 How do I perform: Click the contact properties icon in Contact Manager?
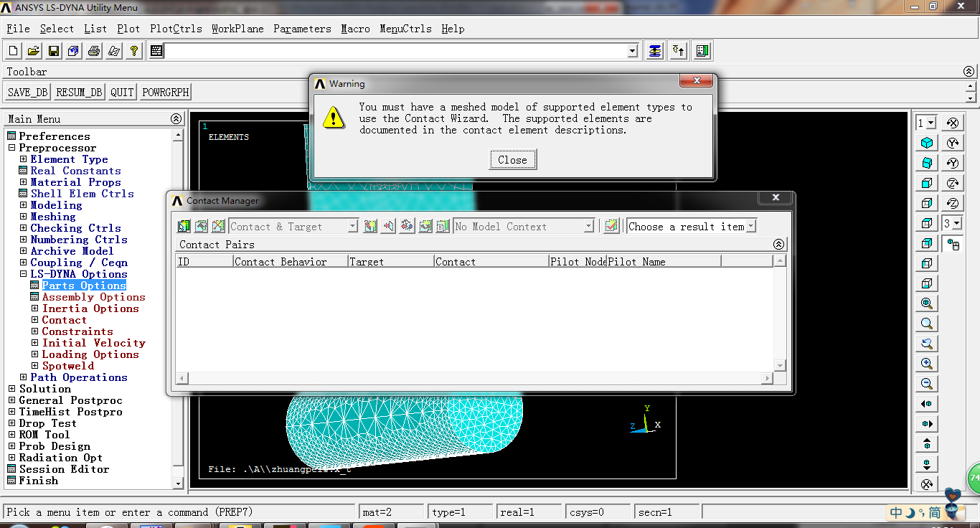pyautogui.click(x=202, y=227)
